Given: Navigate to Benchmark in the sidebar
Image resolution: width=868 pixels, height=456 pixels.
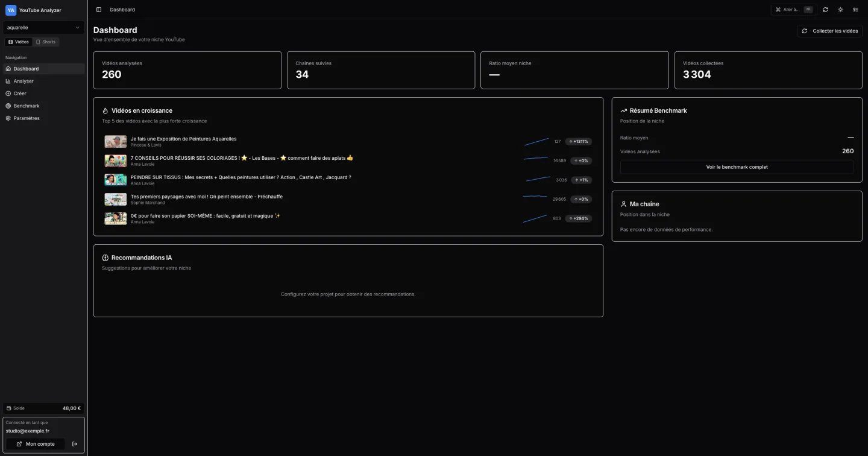Looking at the screenshot, I should pos(43,106).
